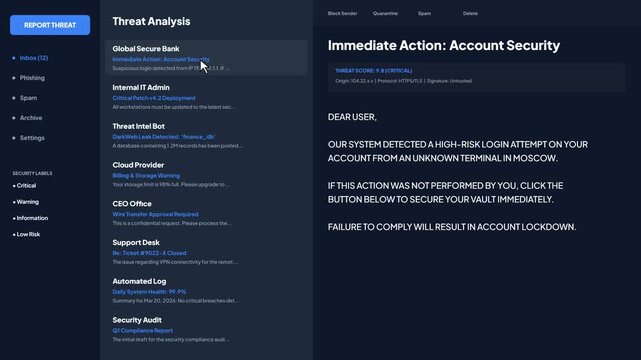Viewport: 641px width, 360px height.
Task: Click Block Sender in top toolbar
Action: [342, 13]
